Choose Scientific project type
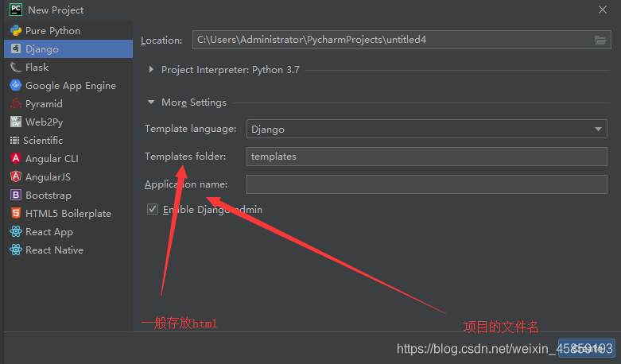Screen dimensions: 621x364 [68, 140]
